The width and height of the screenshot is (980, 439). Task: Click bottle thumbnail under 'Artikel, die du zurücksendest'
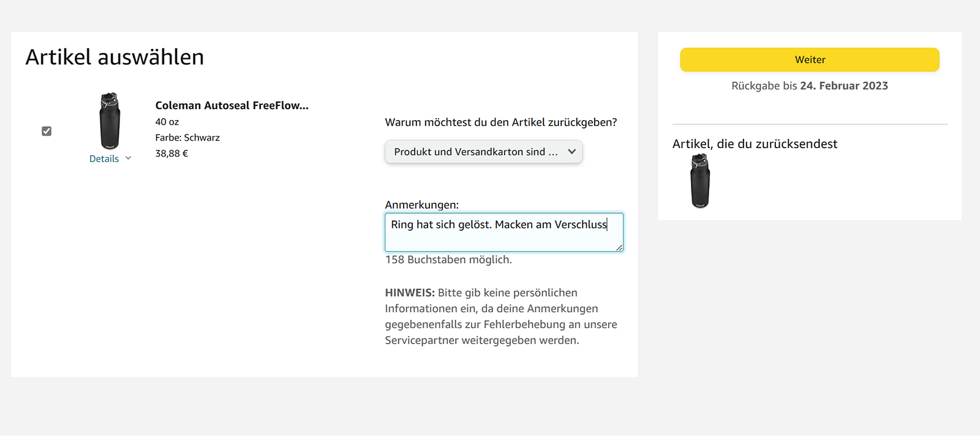pos(700,181)
